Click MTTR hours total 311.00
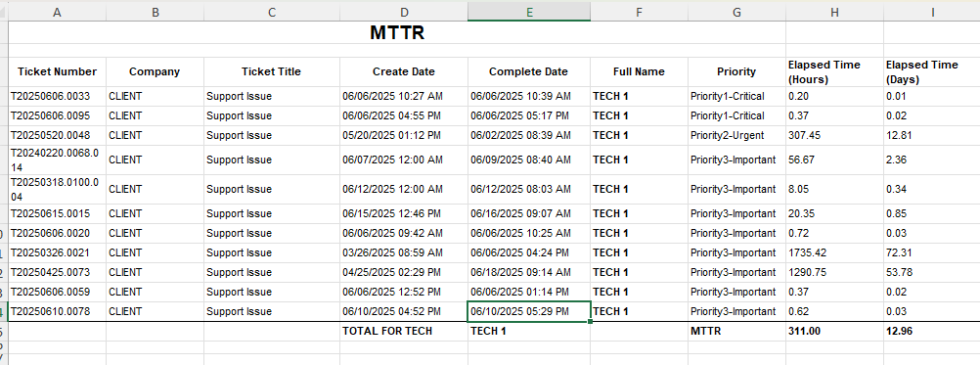 pyautogui.click(x=834, y=332)
